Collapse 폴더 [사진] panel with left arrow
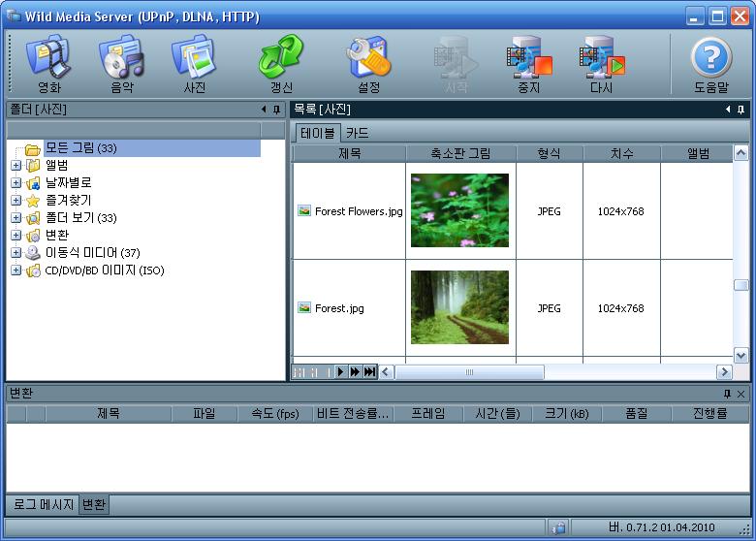This screenshot has height=541, width=756. coord(264,109)
